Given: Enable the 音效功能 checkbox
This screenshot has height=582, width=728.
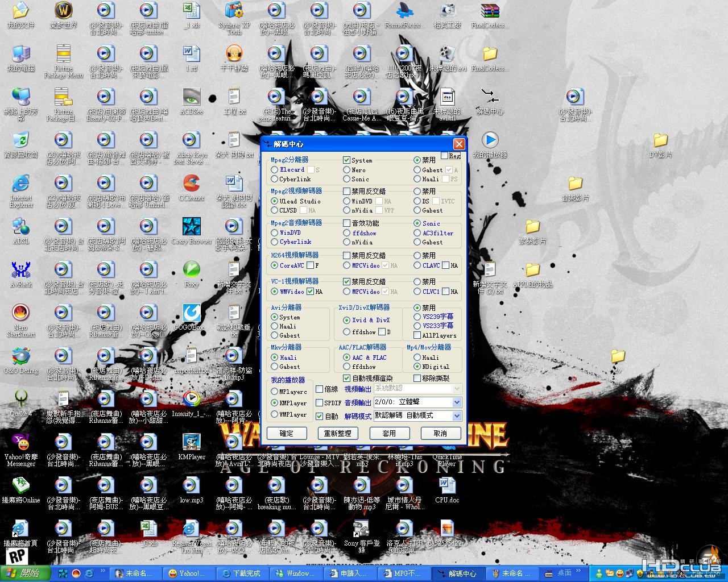Looking at the screenshot, I should tap(347, 223).
